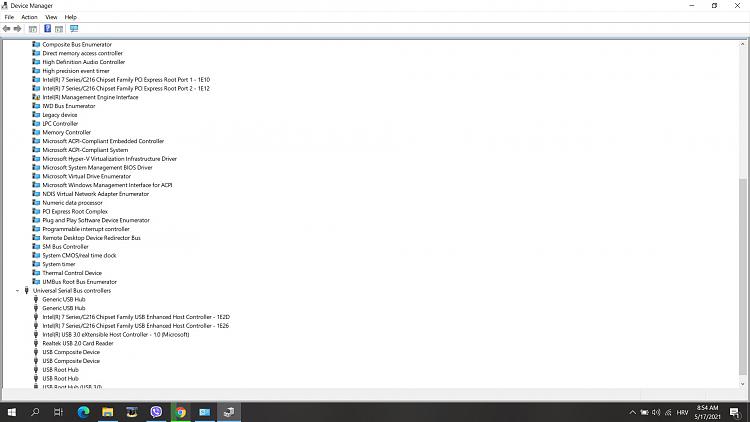
Task: Select Microsoft Windows Management Interface for ACPI
Action: [107, 185]
